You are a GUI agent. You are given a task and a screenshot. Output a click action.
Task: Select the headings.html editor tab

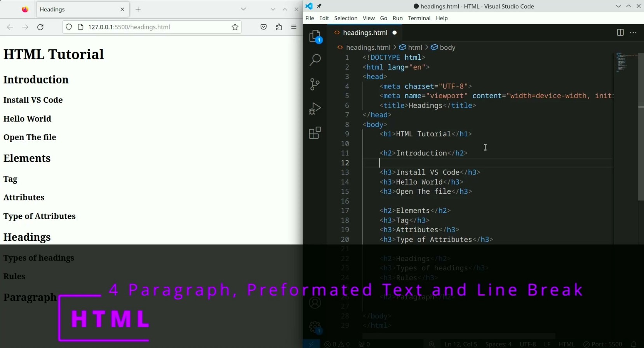pos(365,33)
